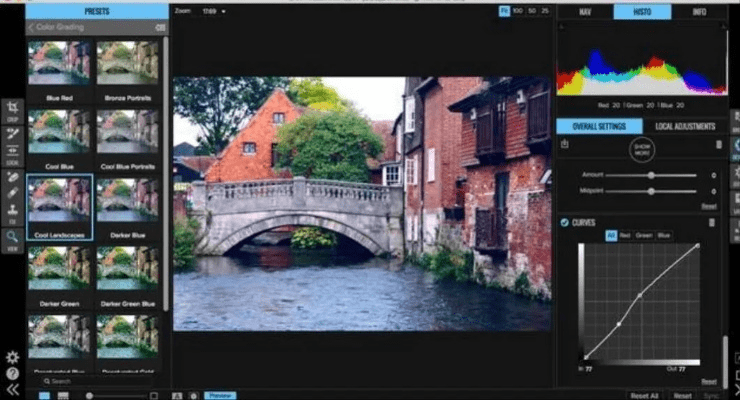
Task: Select the Crop tool in left toolbar
Action: coord(13,108)
